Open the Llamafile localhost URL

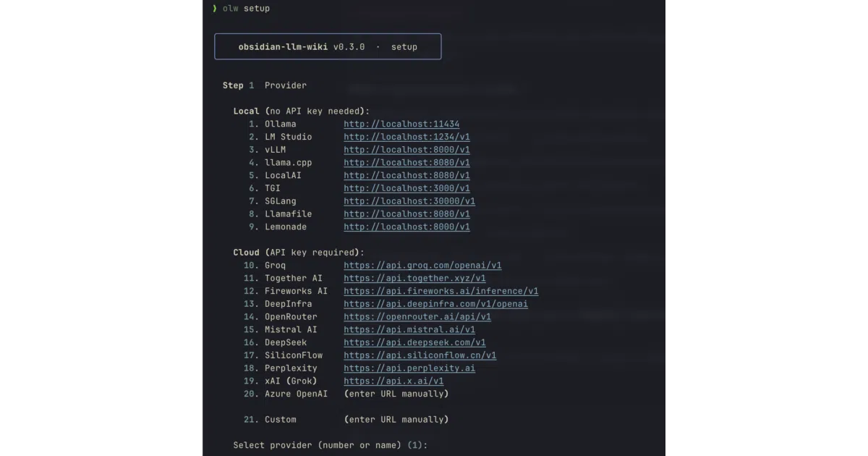pyautogui.click(x=407, y=214)
